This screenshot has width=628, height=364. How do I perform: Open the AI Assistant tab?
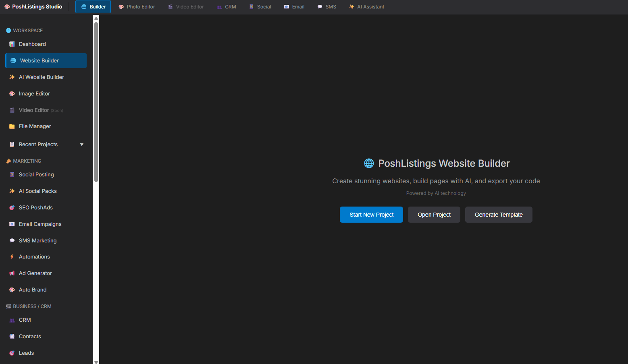[366, 6]
